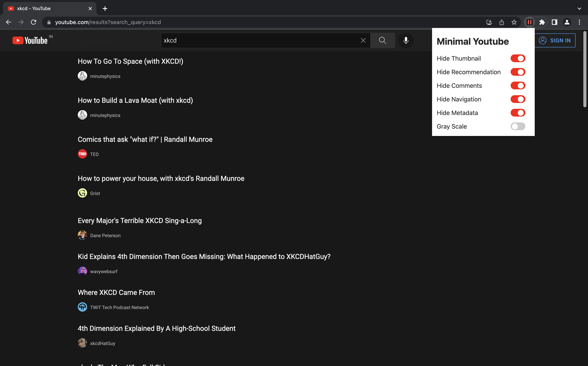
Task: Open the Chrome side panel icon
Action: pyautogui.click(x=554, y=22)
